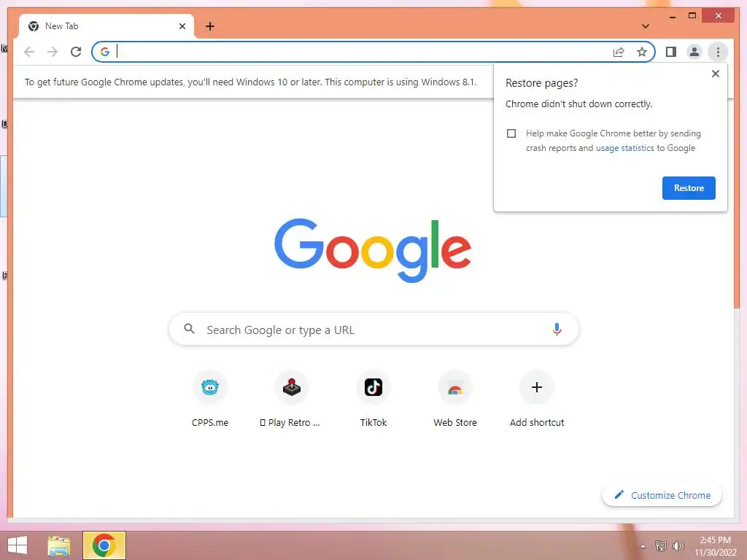The height and width of the screenshot is (560, 747).
Task: Click the Google logo
Action: [x=373, y=250]
